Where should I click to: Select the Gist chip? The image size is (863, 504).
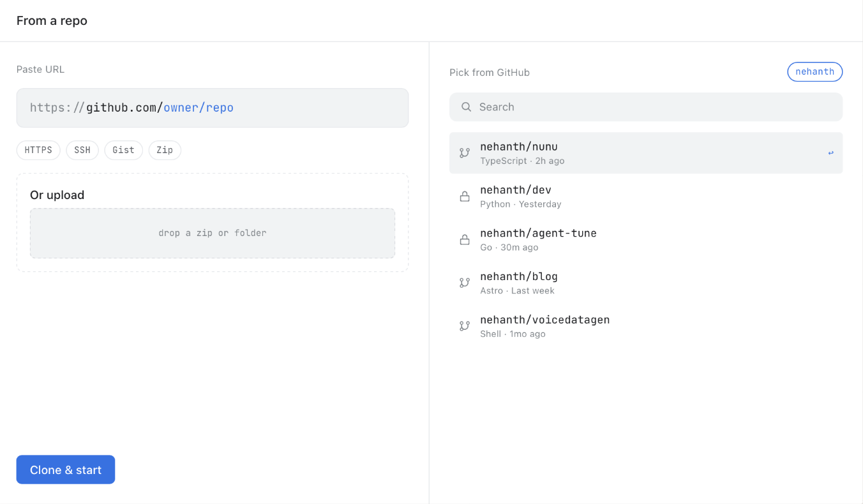click(124, 150)
